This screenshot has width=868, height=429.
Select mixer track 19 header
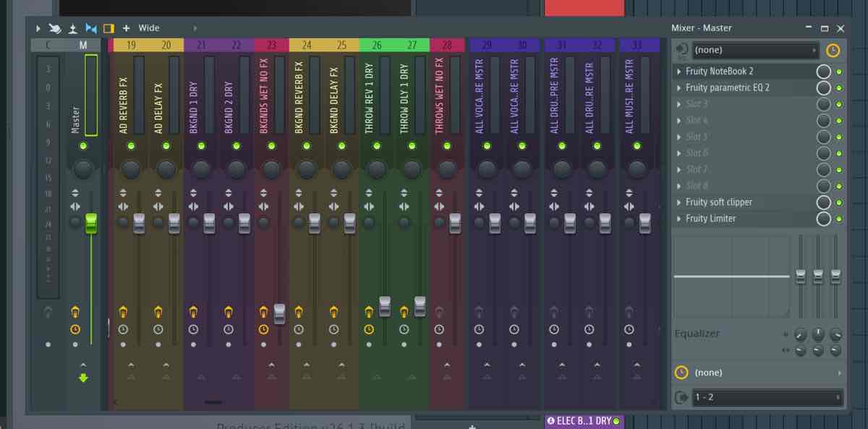(131, 45)
